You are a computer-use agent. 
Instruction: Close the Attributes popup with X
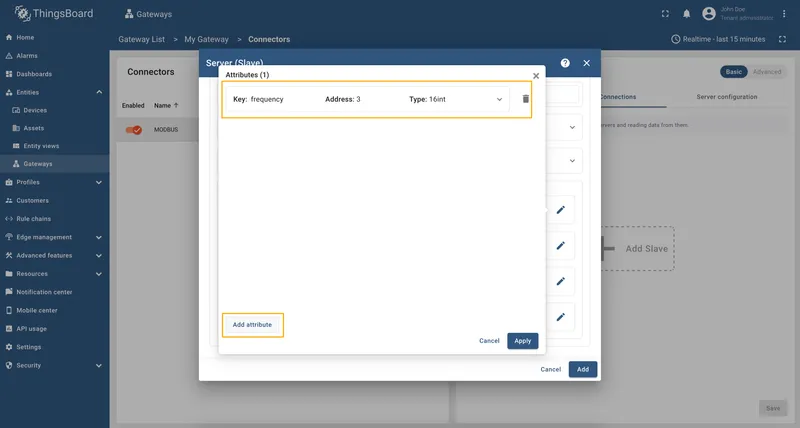(x=536, y=76)
